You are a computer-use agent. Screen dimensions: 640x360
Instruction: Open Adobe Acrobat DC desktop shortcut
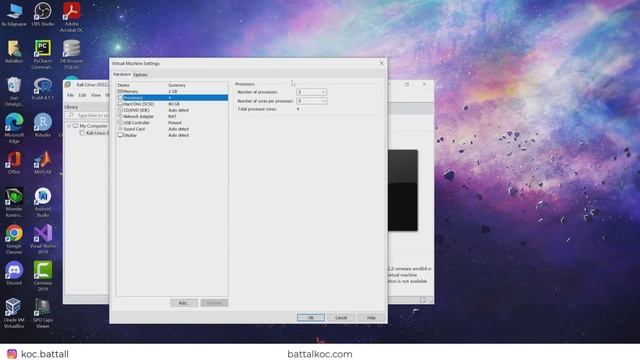click(x=71, y=17)
